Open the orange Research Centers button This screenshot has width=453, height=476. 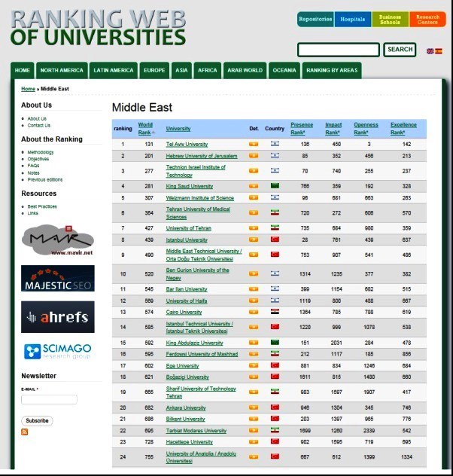(x=427, y=20)
